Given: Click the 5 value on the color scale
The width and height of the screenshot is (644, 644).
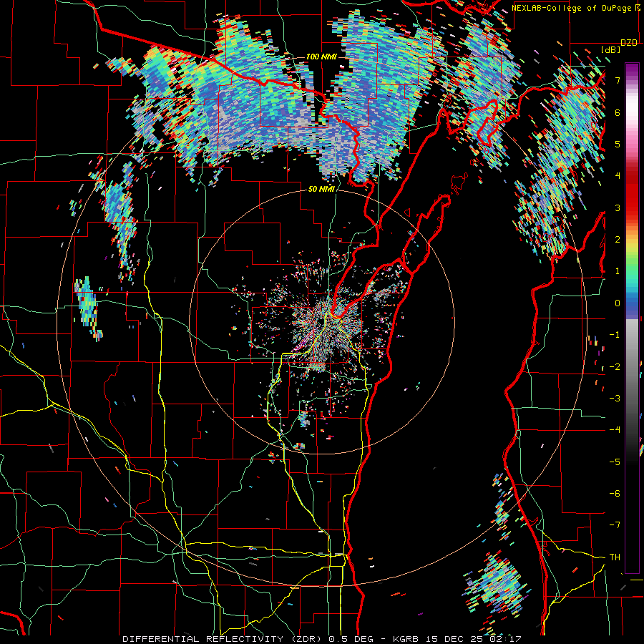Looking at the screenshot, I should pyautogui.click(x=618, y=144).
